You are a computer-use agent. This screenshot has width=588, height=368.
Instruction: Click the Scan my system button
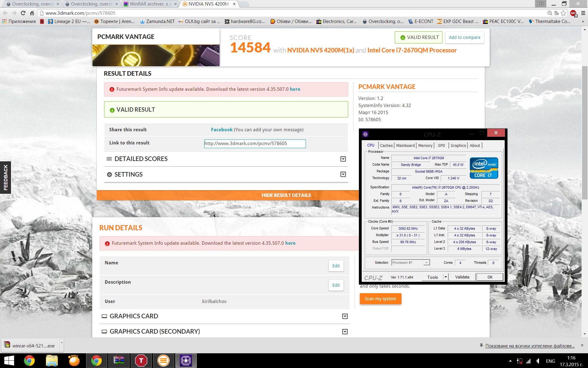pyautogui.click(x=380, y=299)
